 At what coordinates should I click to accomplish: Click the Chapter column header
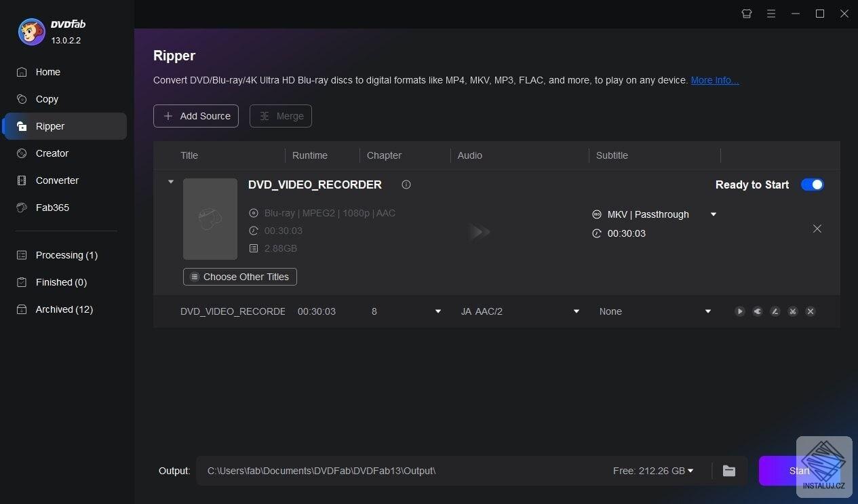pos(384,155)
